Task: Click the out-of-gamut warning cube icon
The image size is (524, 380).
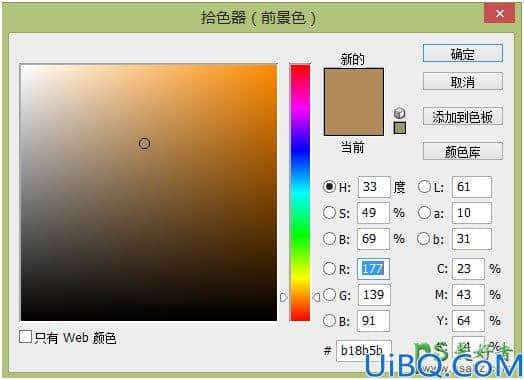Action: coord(400,113)
